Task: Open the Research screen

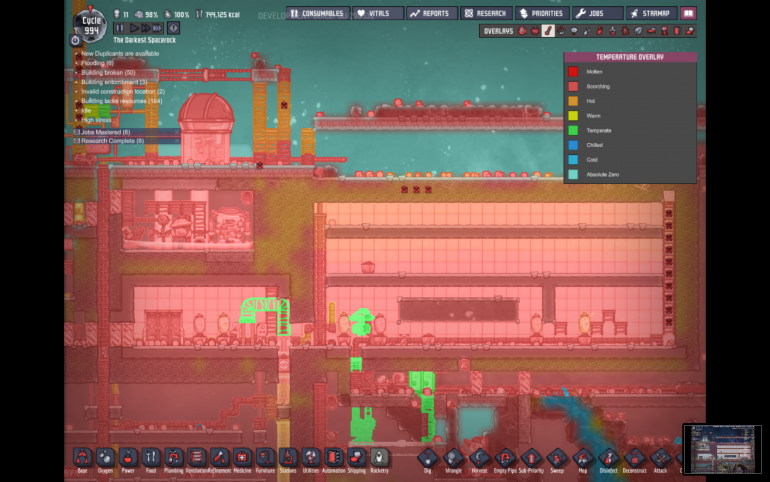Action: click(486, 13)
